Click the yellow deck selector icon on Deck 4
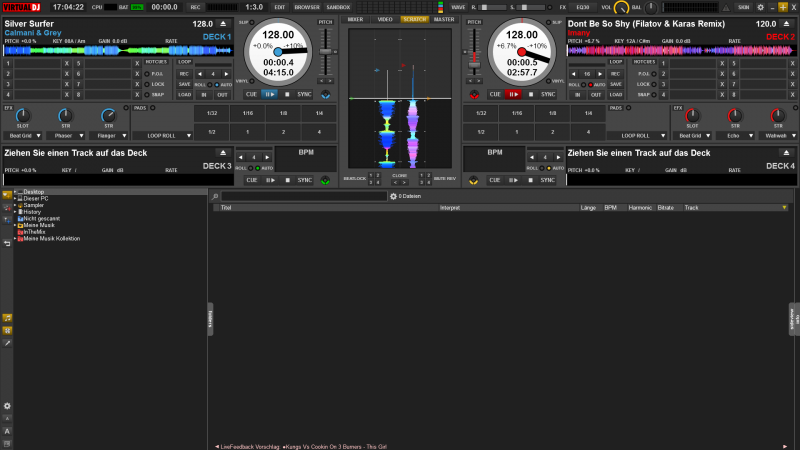This screenshot has height=450, width=800. 473,180
